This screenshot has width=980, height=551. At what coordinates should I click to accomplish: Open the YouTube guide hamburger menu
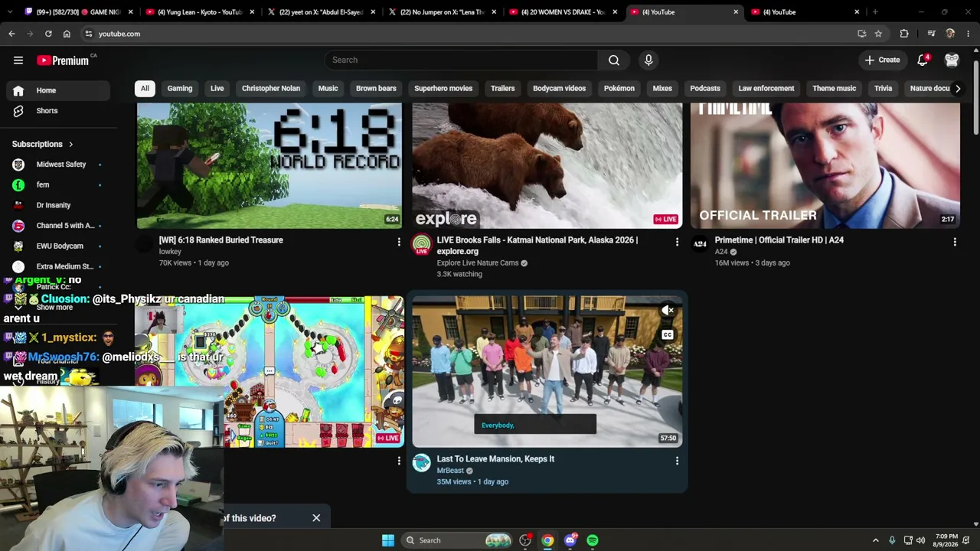[18, 60]
